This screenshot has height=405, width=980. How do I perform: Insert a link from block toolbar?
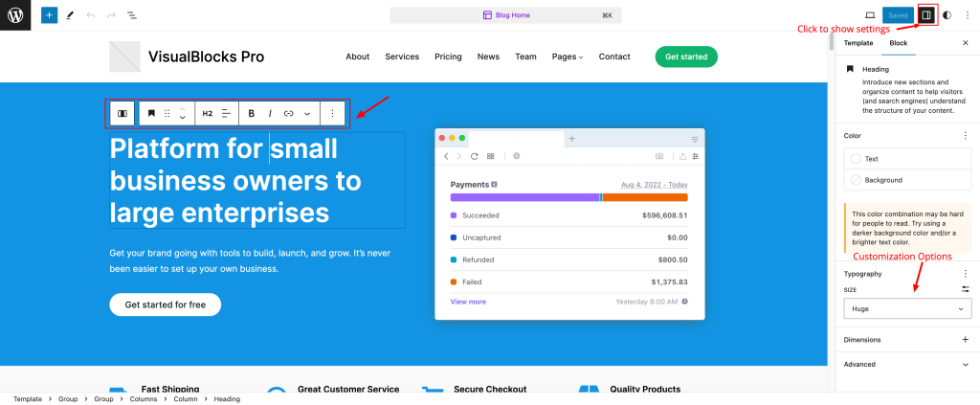(288, 113)
